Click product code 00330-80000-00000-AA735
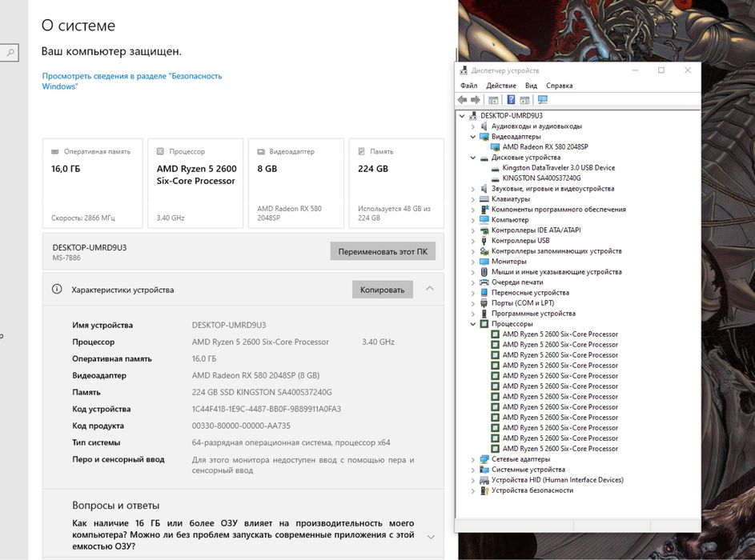 [x=241, y=426]
